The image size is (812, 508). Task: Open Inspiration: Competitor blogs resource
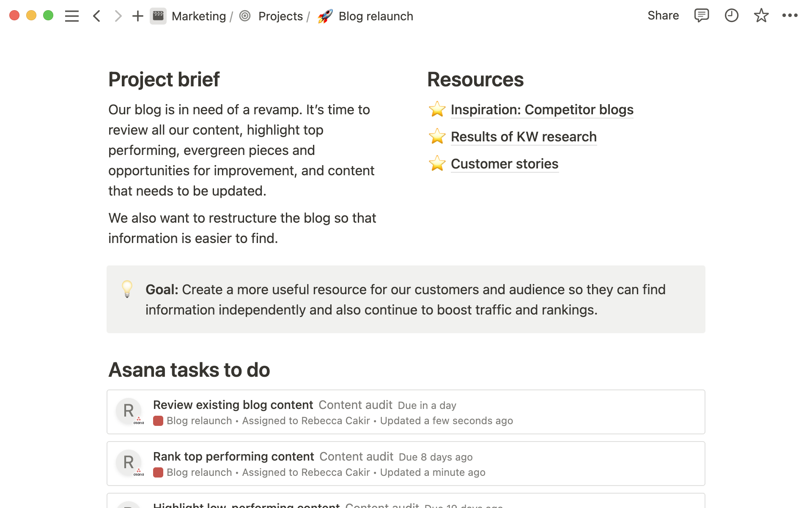coord(542,110)
